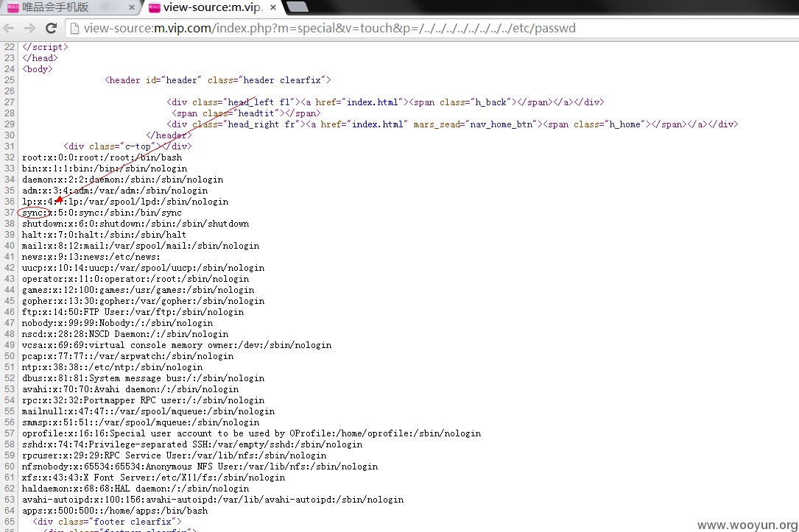The image size is (799, 532).
Task: Click the browser Back arrow
Action: coord(9,28)
